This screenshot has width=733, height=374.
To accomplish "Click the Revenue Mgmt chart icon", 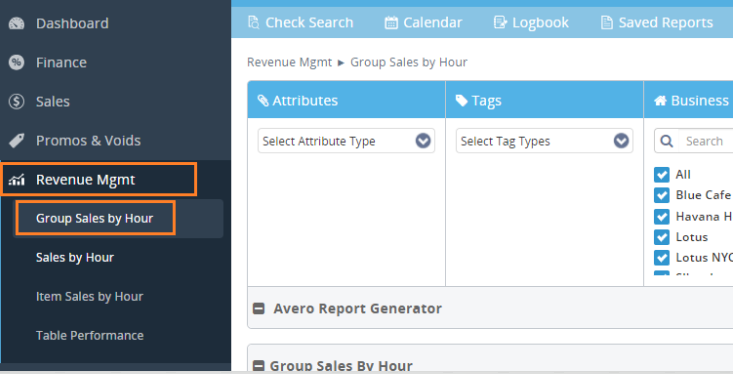I will point(16,180).
